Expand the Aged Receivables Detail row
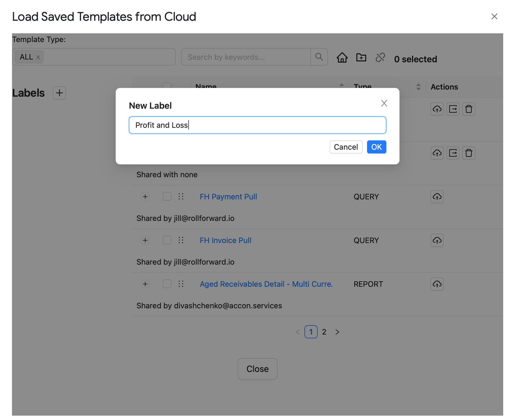This screenshot has height=420, width=507. 145,284
